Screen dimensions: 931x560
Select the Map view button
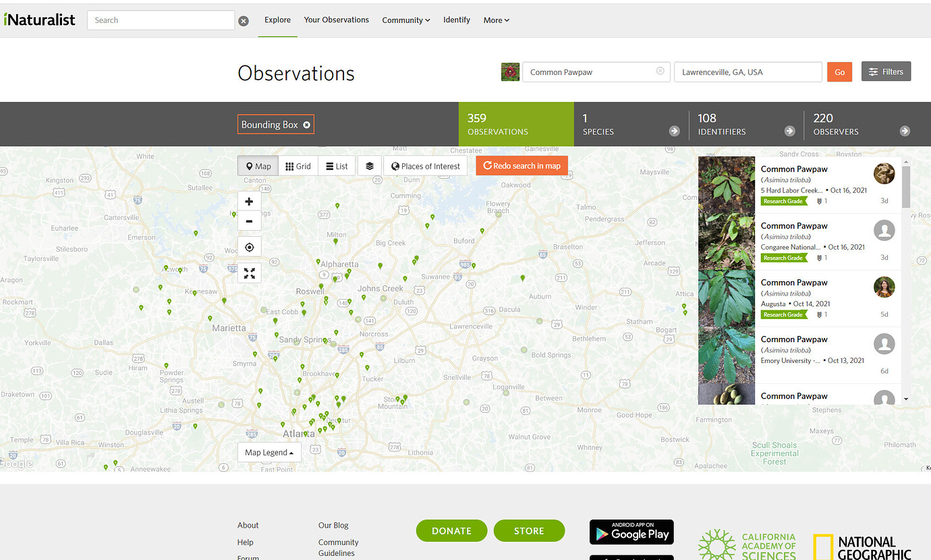(x=258, y=166)
